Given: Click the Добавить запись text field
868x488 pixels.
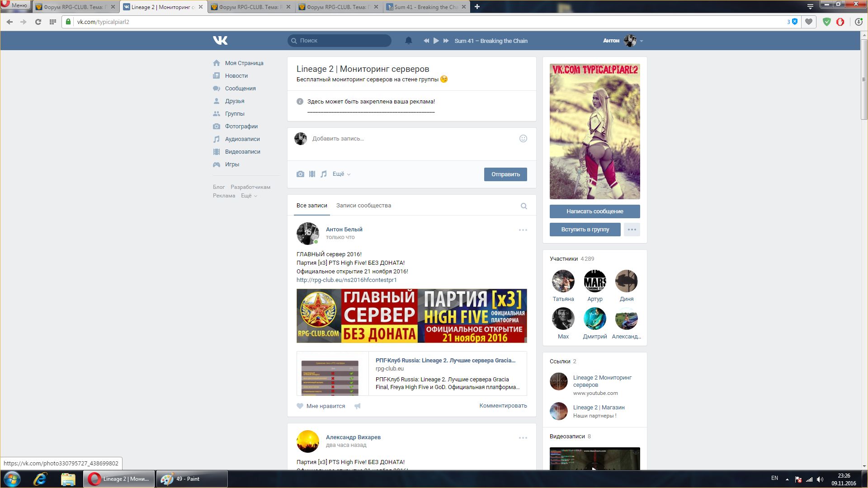Looking at the screenshot, I should pyautogui.click(x=407, y=139).
